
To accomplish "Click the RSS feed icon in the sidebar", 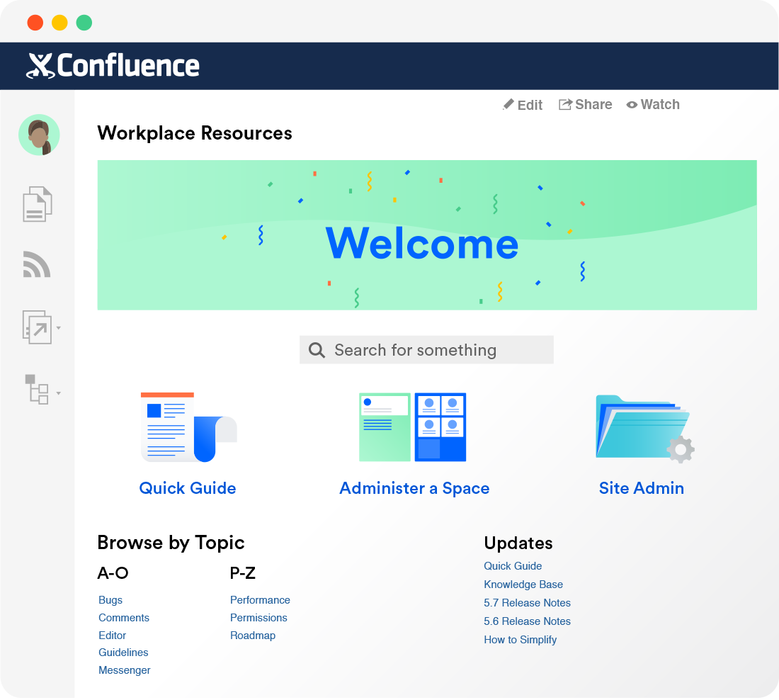I will click(36, 265).
